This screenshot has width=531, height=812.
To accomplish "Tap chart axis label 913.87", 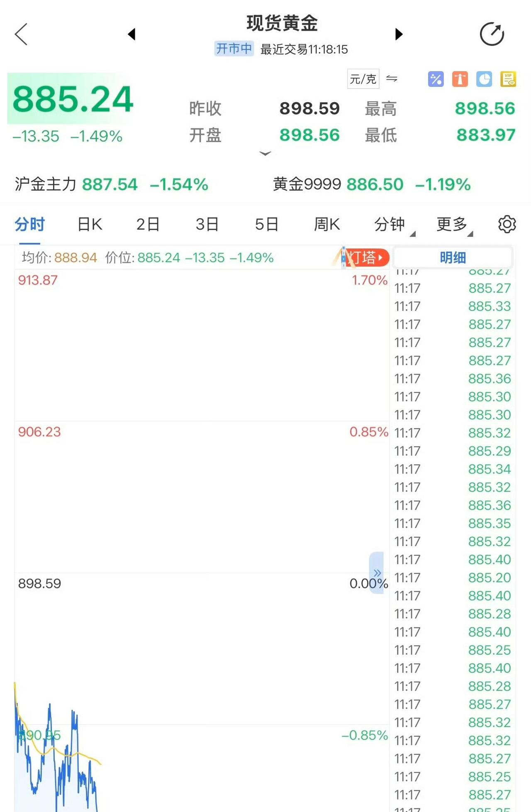I will [38, 280].
